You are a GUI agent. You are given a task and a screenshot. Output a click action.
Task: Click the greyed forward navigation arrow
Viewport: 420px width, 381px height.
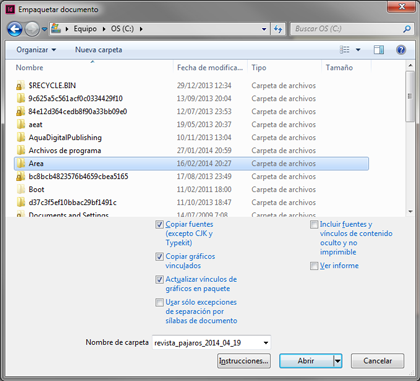pyautogui.click(x=32, y=29)
